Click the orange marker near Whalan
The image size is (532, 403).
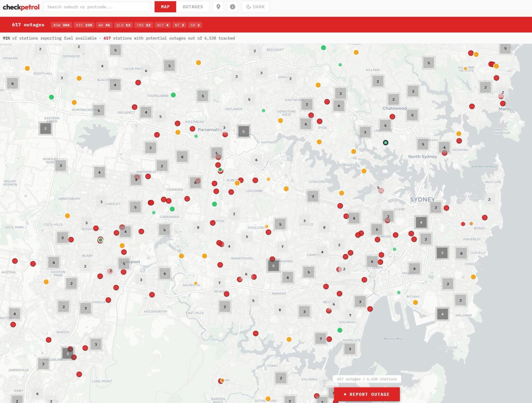coord(27,68)
